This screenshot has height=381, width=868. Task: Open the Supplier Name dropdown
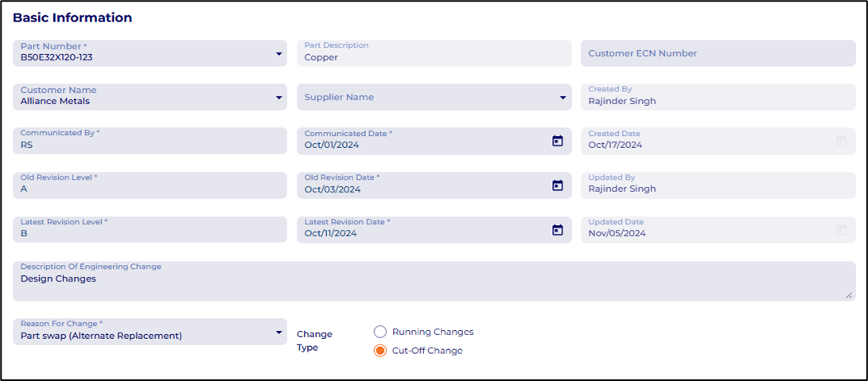(562, 98)
